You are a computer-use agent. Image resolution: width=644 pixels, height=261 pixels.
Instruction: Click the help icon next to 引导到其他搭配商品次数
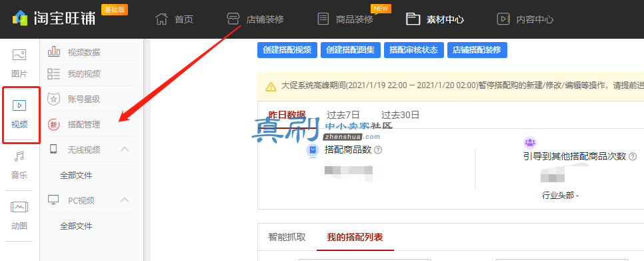click(633, 157)
